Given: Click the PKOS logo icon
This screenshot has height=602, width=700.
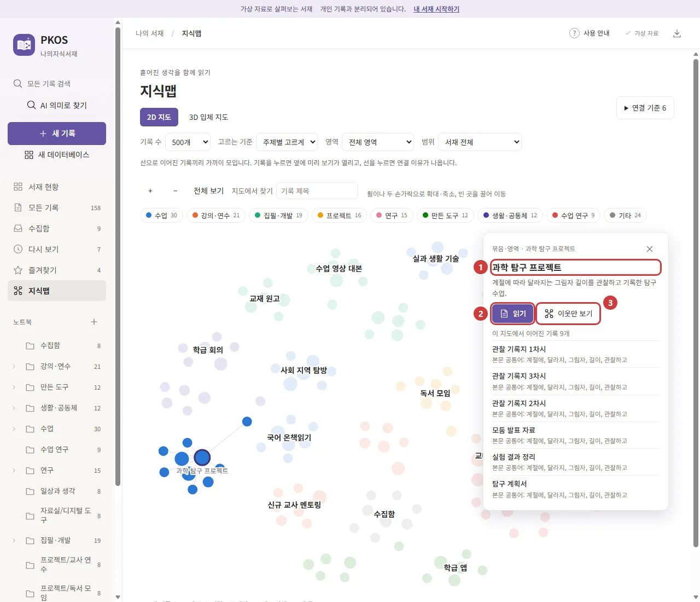Looking at the screenshot, I should click(x=24, y=45).
